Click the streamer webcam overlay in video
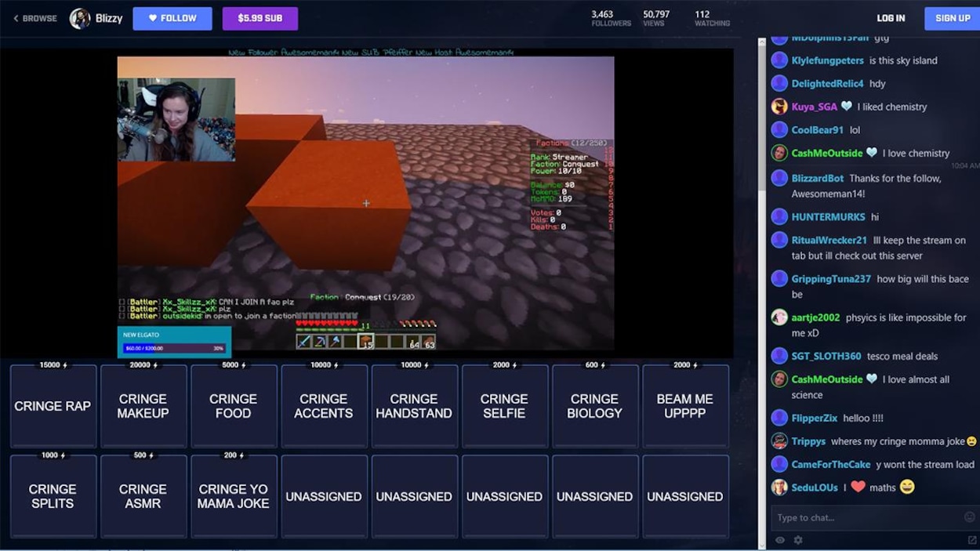This screenshot has width=980, height=551. point(176,119)
